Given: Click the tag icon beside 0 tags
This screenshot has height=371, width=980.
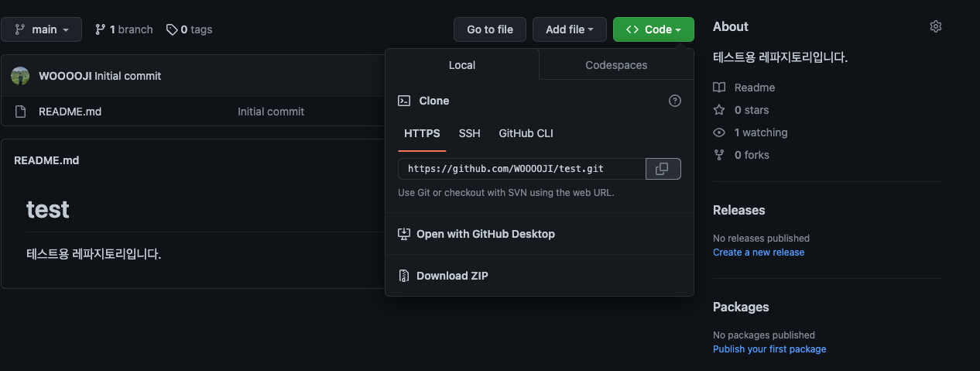Looking at the screenshot, I should click(171, 29).
